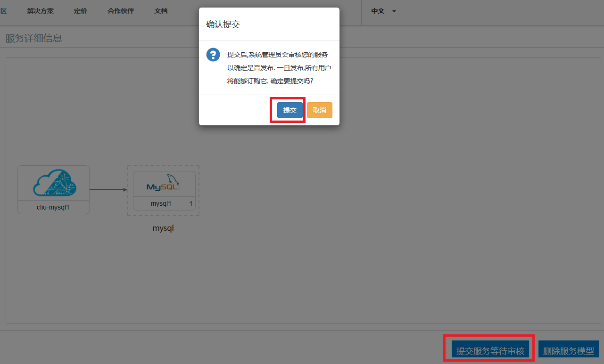
Task: Click the instance count 1 on mysql1
Action: tap(191, 204)
